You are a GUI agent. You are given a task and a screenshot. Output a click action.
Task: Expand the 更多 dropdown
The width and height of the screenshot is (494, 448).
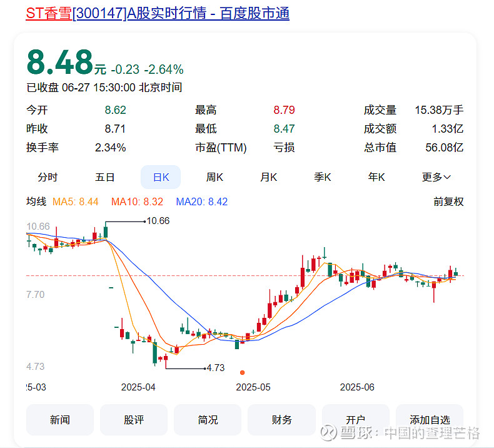pos(436,177)
